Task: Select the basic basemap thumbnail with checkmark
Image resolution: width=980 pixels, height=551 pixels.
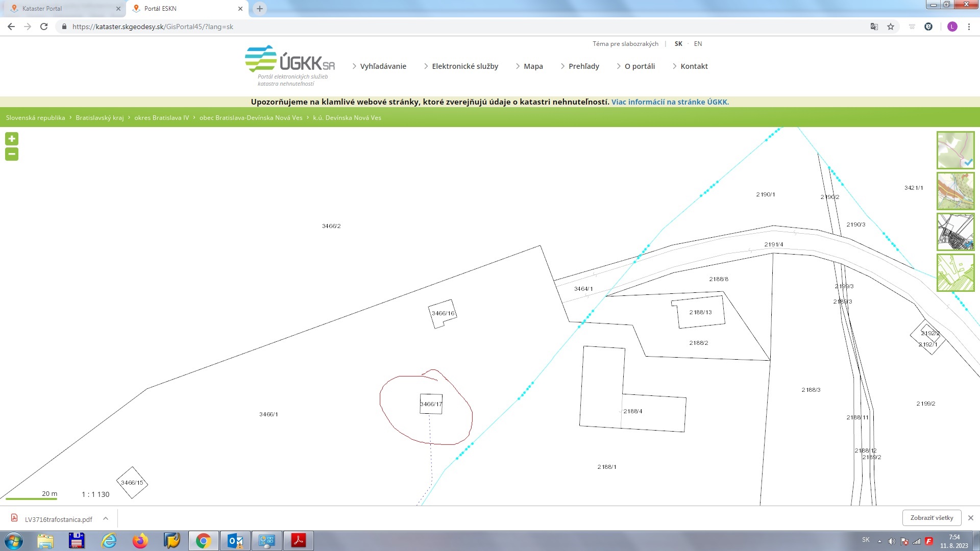Action: pyautogui.click(x=955, y=150)
